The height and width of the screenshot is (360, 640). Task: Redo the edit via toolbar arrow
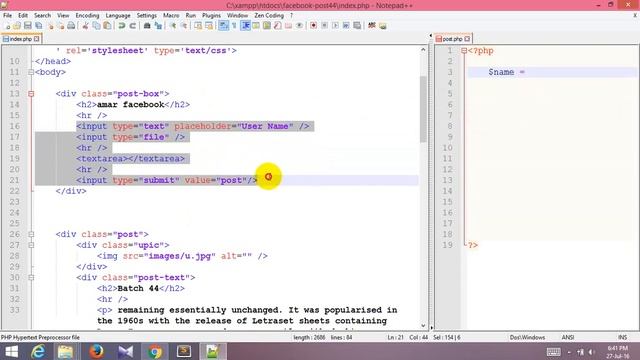click(x=133, y=26)
